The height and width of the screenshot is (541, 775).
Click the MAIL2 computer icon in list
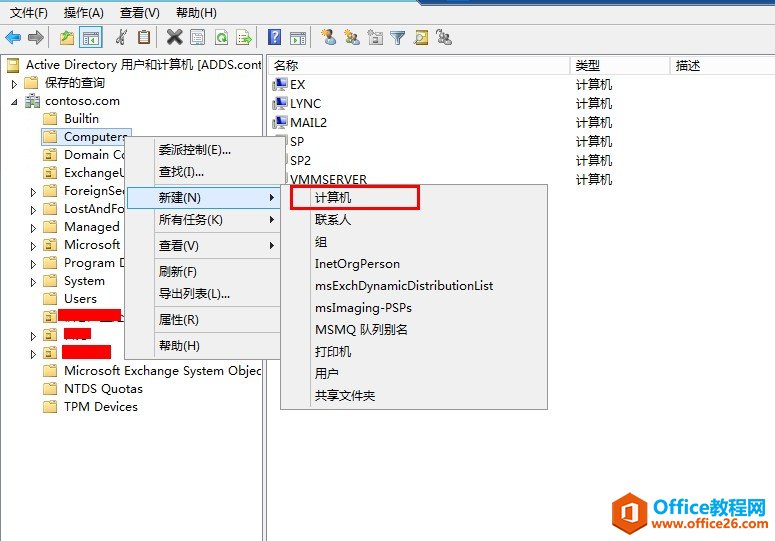point(280,122)
